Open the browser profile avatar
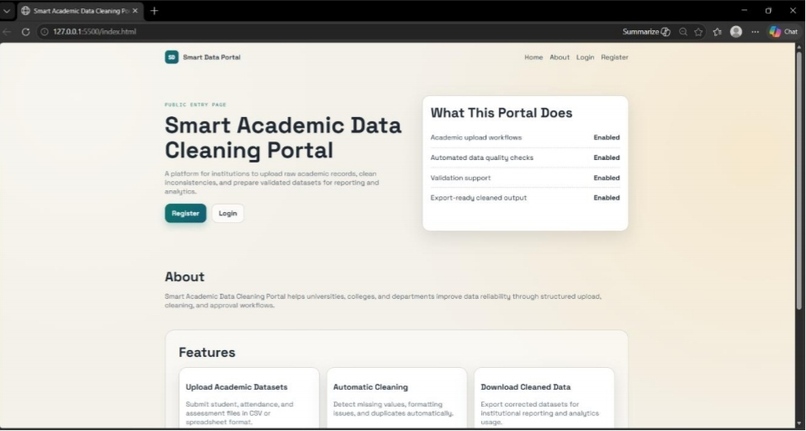 click(736, 32)
